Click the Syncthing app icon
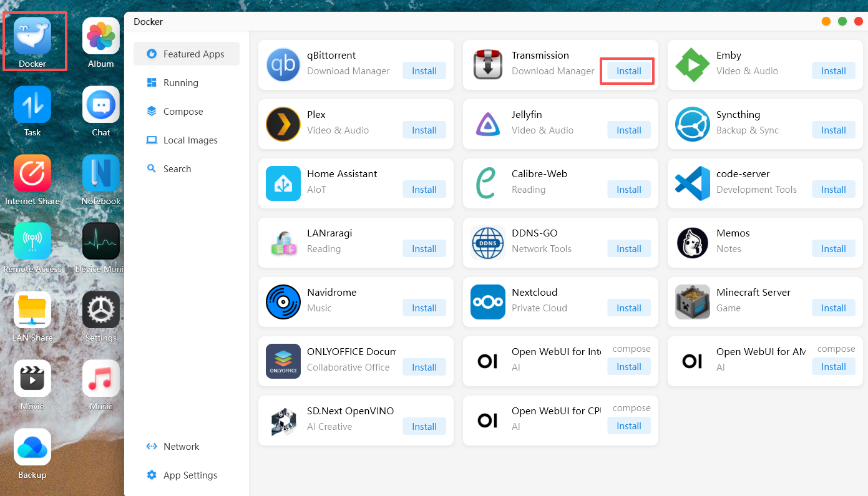868x496 pixels. pos(693,124)
